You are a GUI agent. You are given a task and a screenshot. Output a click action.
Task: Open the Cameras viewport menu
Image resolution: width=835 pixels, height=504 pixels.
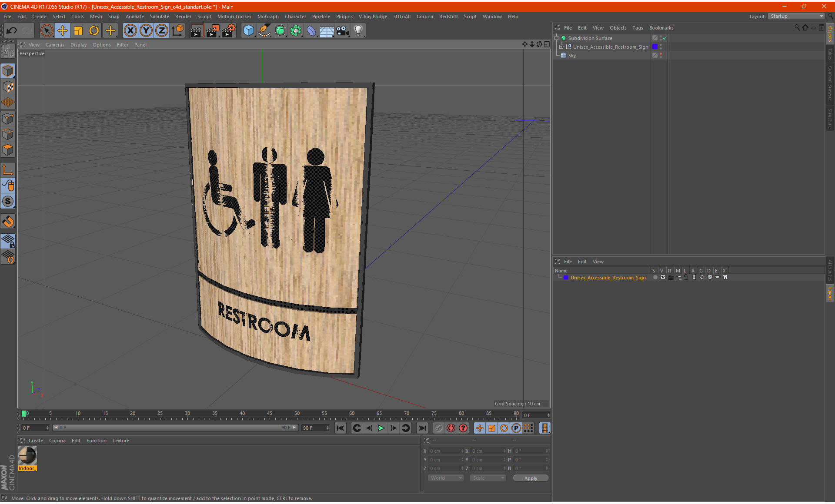(x=55, y=45)
